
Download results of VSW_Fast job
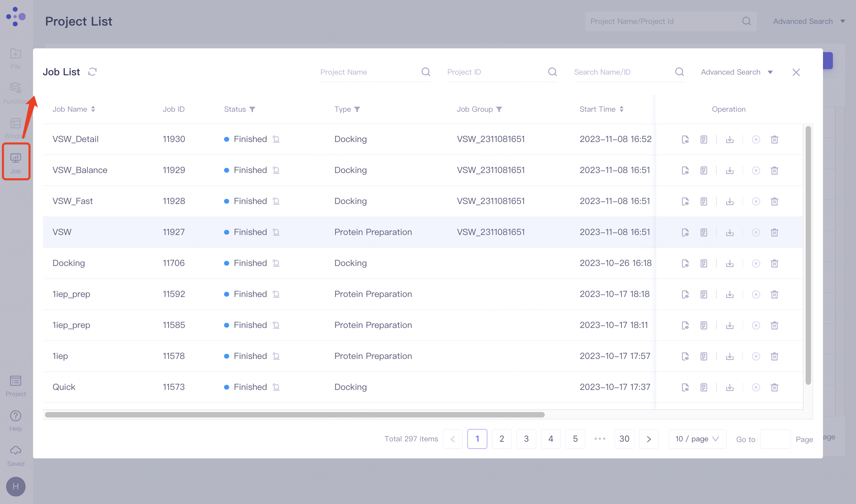[729, 201]
